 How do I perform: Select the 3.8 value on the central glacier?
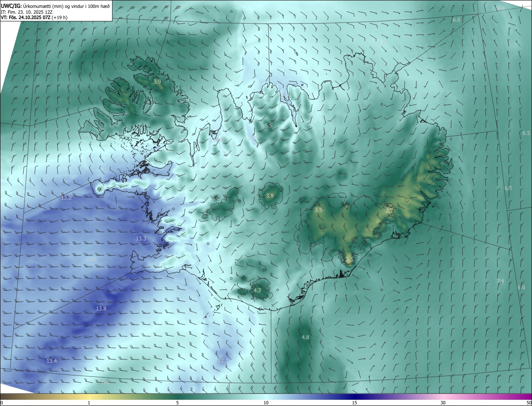click(270, 196)
